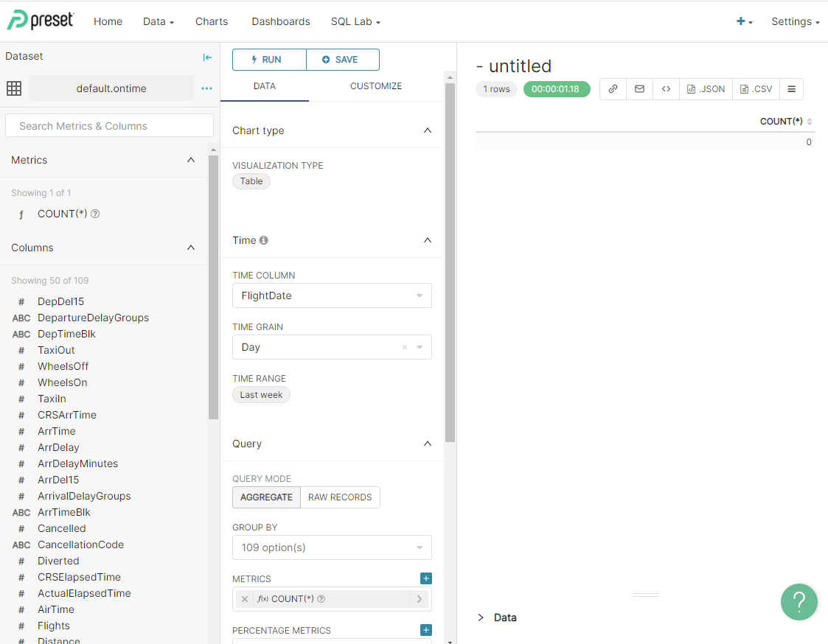Click the green help question mark button
The width and height of the screenshot is (828, 644).
(799, 601)
